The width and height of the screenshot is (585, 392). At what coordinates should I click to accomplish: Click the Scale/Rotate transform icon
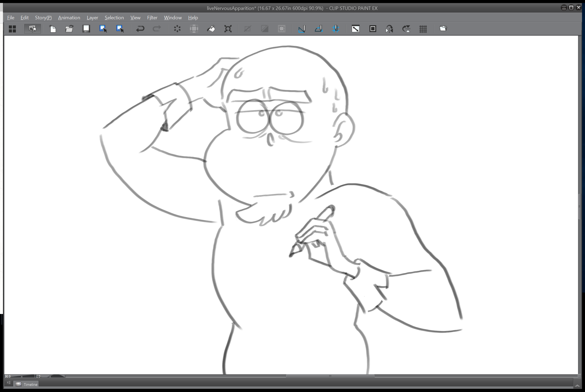228,29
